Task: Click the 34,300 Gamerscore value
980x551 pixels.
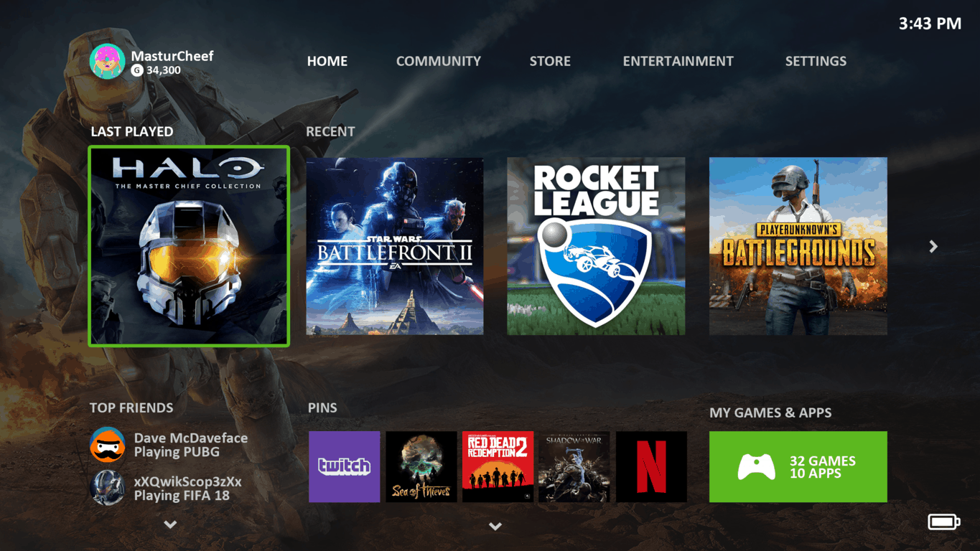Action: click(164, 70)
